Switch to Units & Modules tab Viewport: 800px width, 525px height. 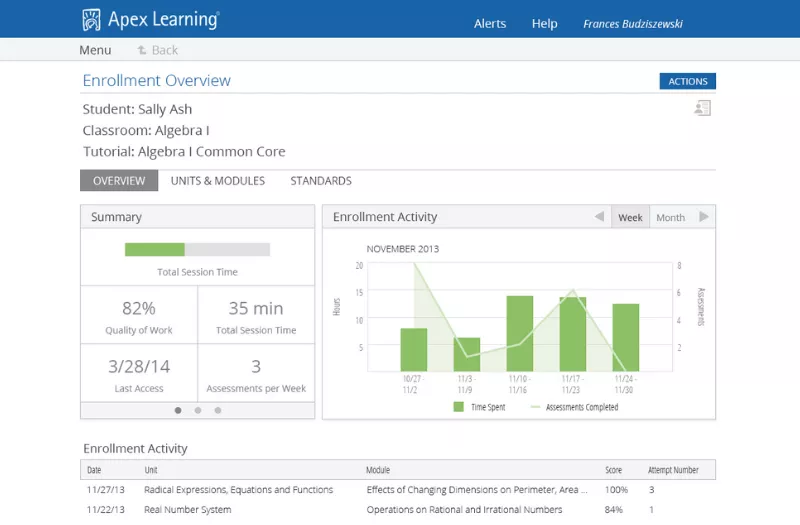click(217, 181)
